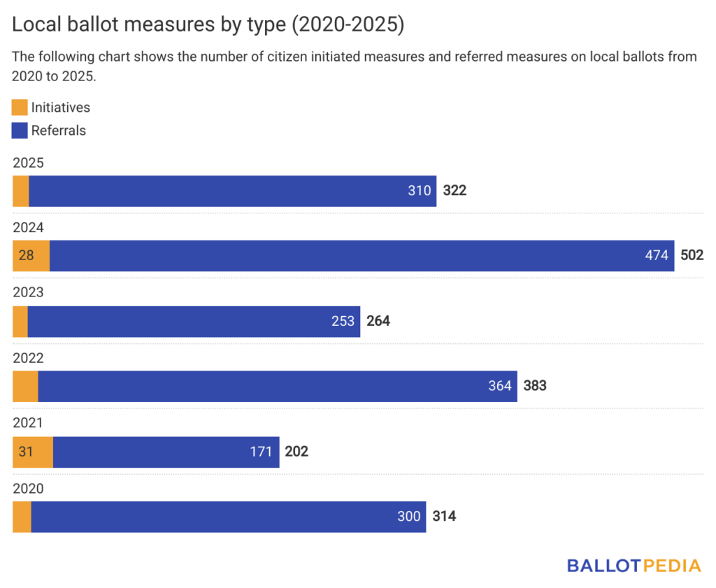The image size is (716, 588).
Task: Select the 2025 orange initiatives segment
Action: click(x=21, y=191)
